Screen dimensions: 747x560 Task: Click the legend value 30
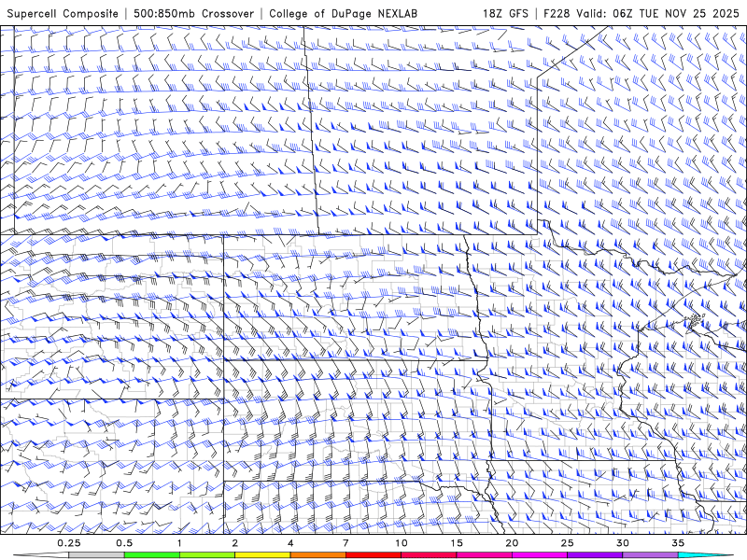pyautogui.click(x=622, y=543)
